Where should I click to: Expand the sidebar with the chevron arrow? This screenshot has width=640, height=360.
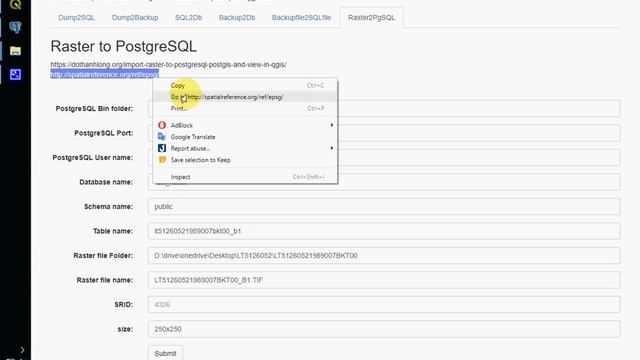tap(22, 350)
